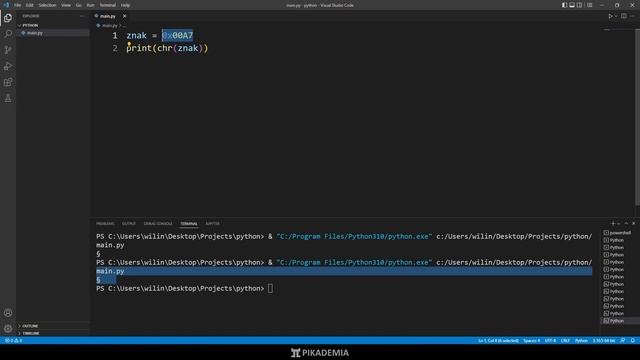Switch to the DEBUG CONSOLE tab
Image resolution: width=640 pixels, height=360 pixels.
click(158, 224)
